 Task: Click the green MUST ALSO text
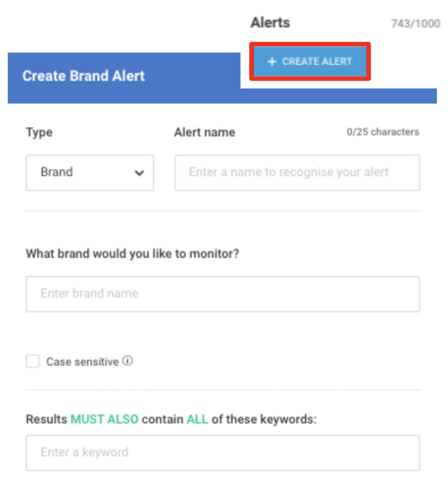pyautogui.click(x=104, y=420)
